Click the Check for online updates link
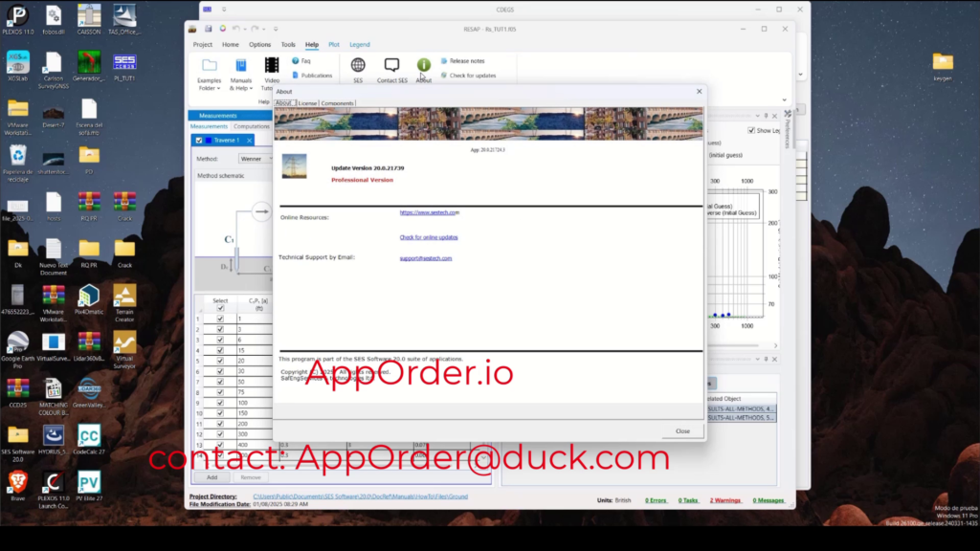 tap(429, 237)
